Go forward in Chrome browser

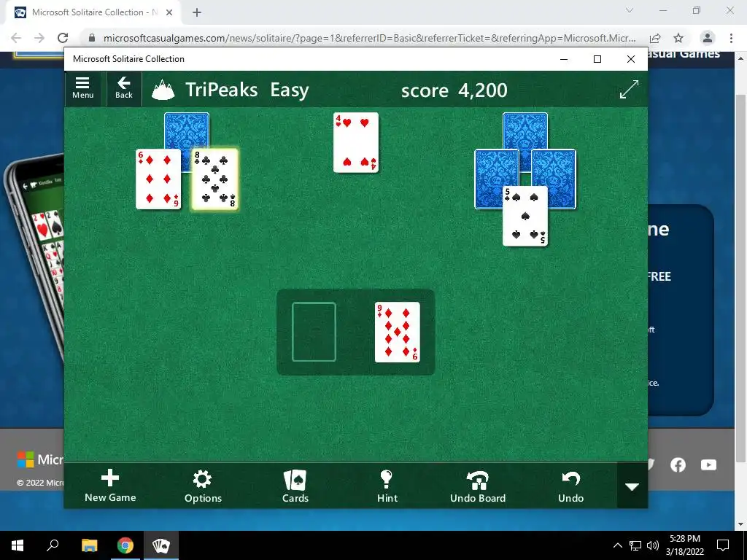(39, 38)
